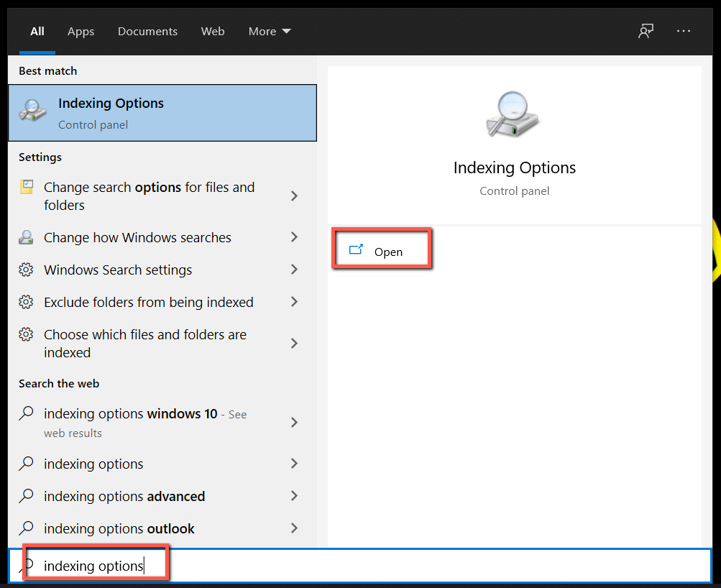This screenshot has width=721, height=588.
Task: Click the gear icon beside Windows Search settings
Action: 26,270
